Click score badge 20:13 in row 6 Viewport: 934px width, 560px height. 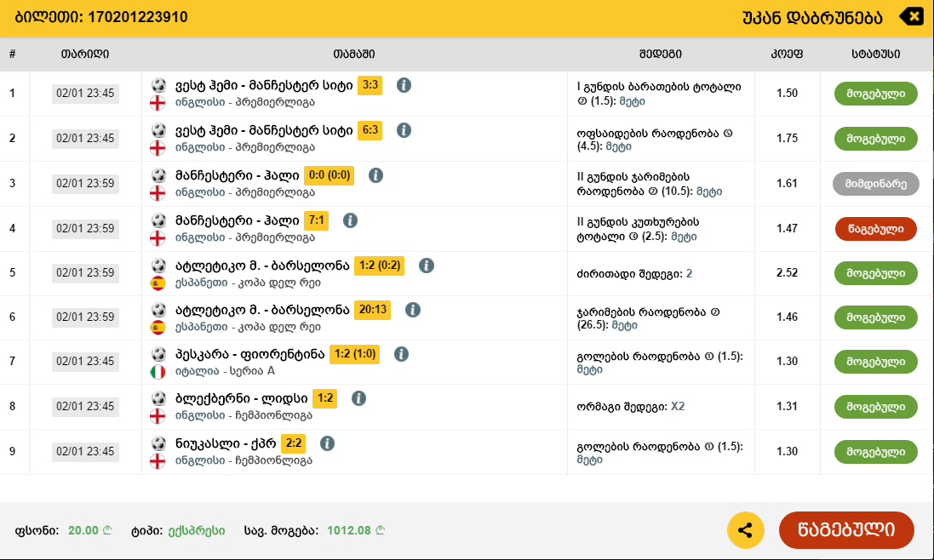[373, 310]
